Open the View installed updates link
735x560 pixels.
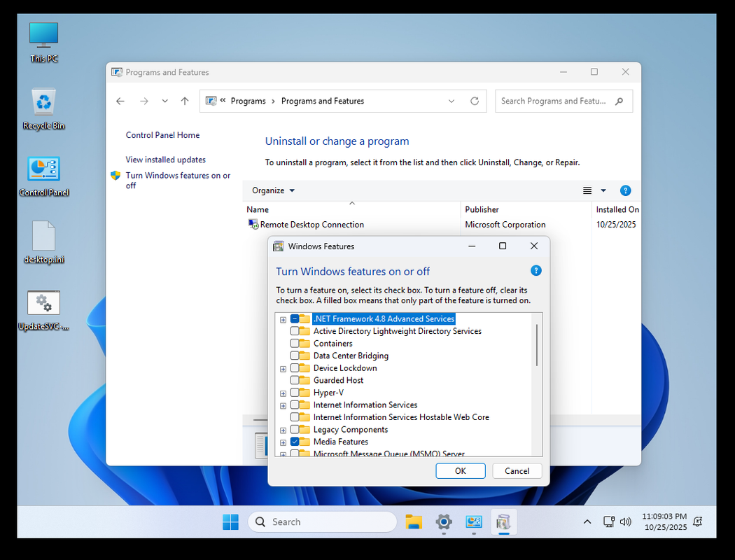[x=165, y=160]
